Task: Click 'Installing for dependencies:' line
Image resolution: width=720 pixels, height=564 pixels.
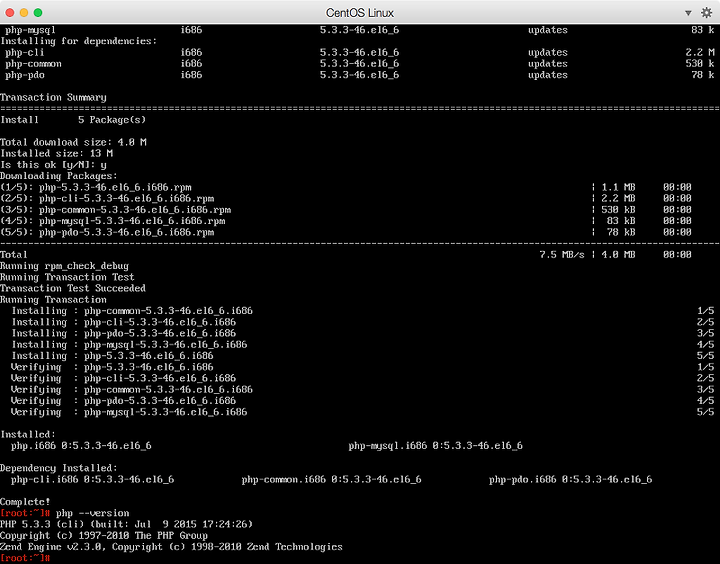Action: coord(79,41)
